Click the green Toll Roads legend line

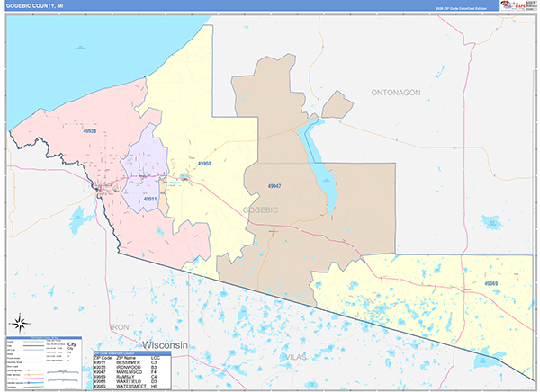pyautogui.click(x=34, y=387)
